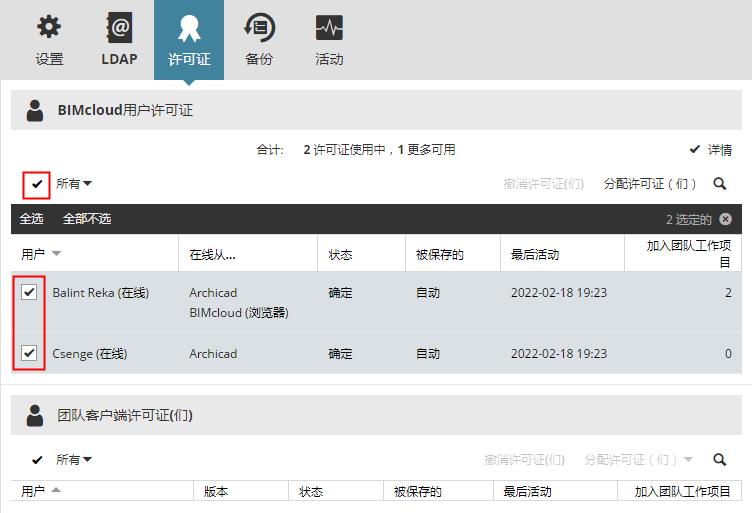Open 分配许可证(们) dropdown in 团队客户端许可证 section
Screen dimensions: 752x513
tap(639, 460)
